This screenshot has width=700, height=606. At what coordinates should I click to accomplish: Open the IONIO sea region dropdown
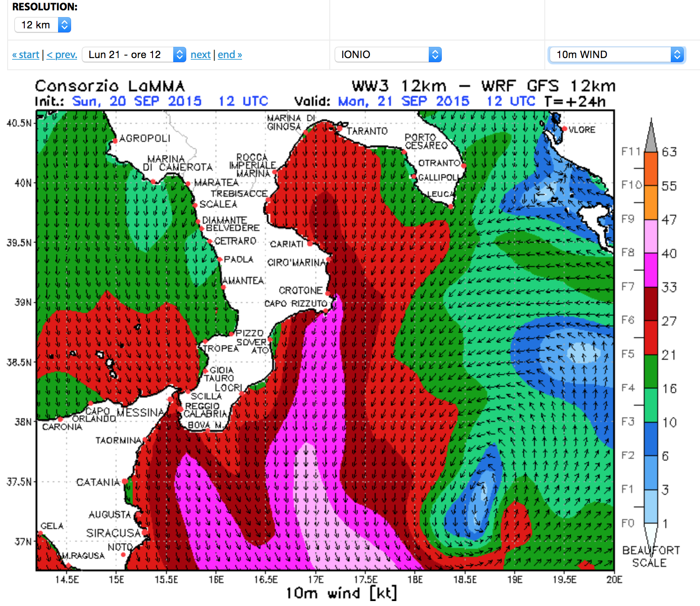[388, 54]
